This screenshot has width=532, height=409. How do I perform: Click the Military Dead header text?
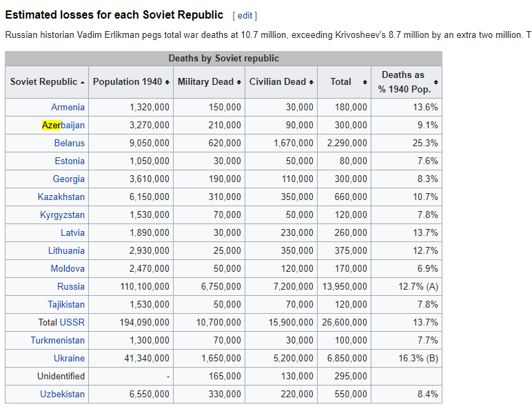205,82
